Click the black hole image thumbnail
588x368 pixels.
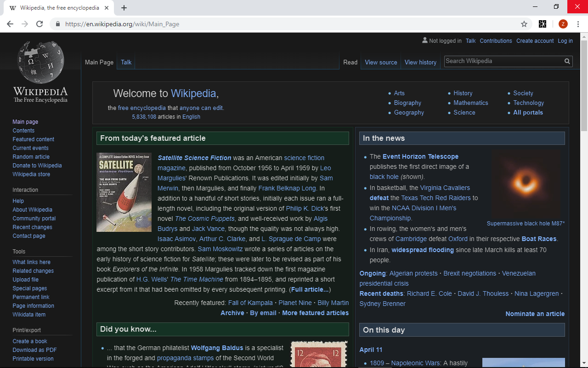point(526,184)
